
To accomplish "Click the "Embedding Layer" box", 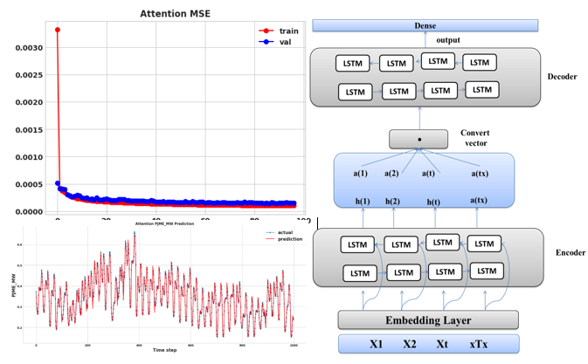I will [428, 320].
